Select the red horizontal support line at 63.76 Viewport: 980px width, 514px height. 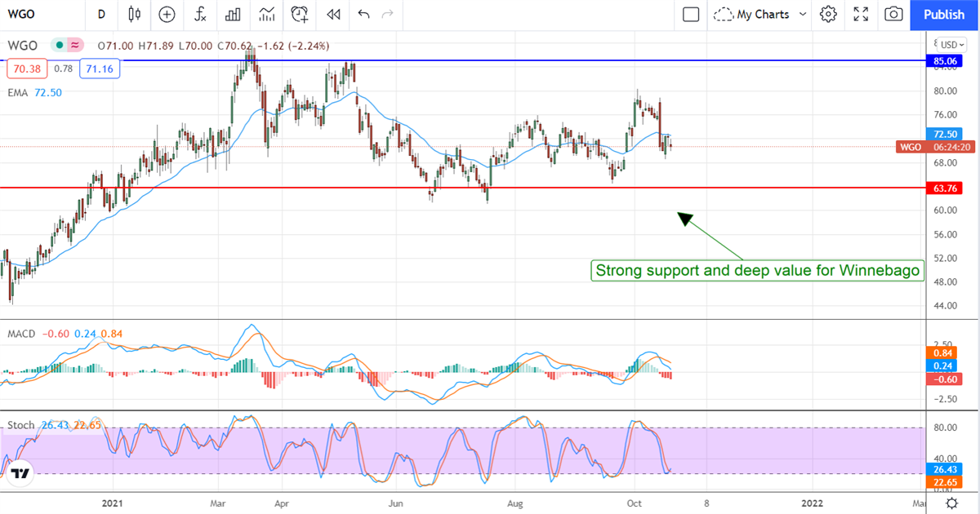tap(462, 188)
